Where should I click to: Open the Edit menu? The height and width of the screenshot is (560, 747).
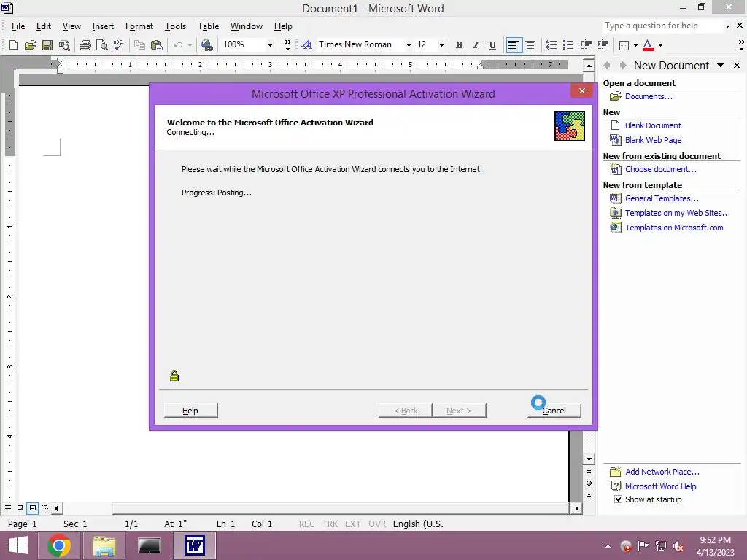44,26
